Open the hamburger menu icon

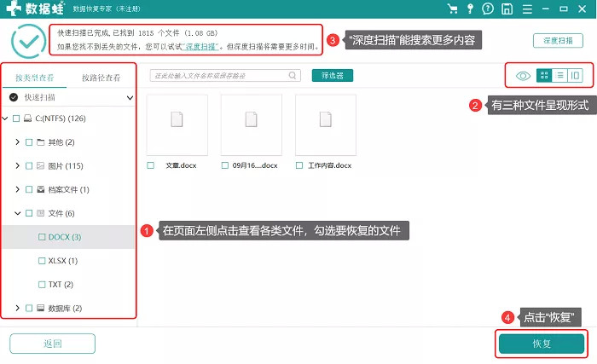point(527,9)
